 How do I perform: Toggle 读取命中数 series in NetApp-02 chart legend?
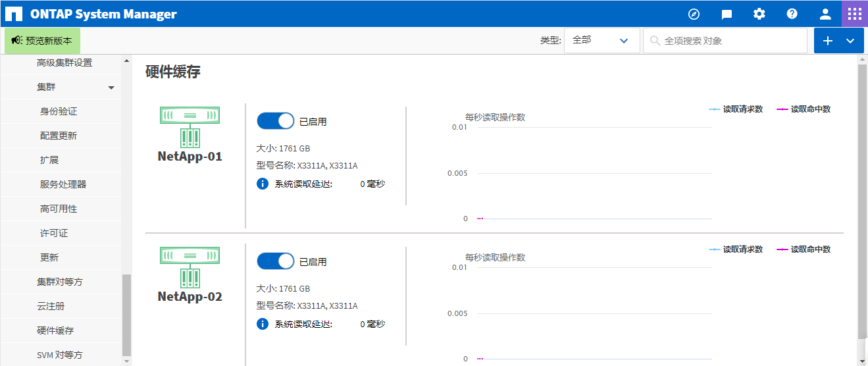click(x=804, y=249)
